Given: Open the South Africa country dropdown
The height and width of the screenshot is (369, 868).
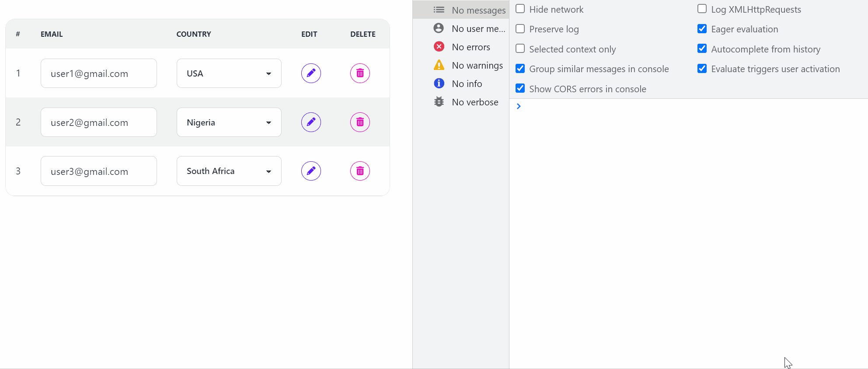Looking at the screenshot, I should click(229, 171).
